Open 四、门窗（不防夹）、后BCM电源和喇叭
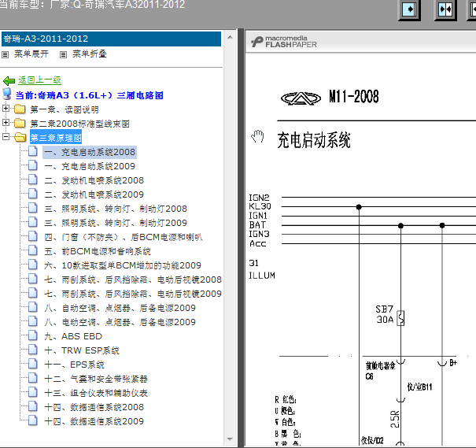The image size is (476, 448). point(124,237)
